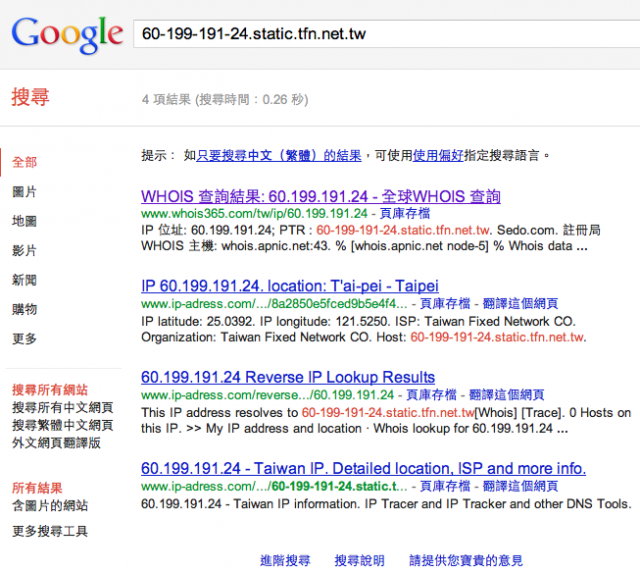Image resolution: width=640 pixels, height=573 pixels.
Task: Select 含圖片的網站 filter
Action: 50,506
